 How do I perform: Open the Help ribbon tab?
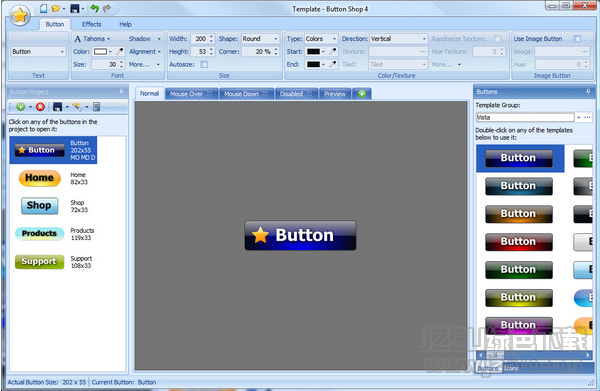pos(125,24)
